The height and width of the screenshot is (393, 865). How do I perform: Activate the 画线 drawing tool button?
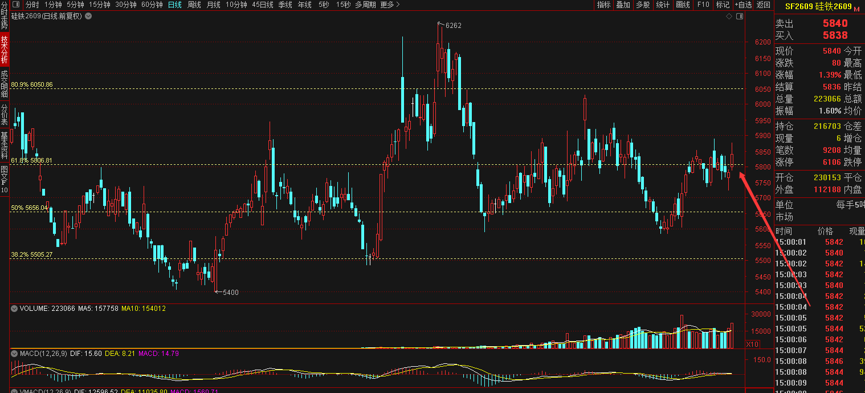tap(683, 4)
